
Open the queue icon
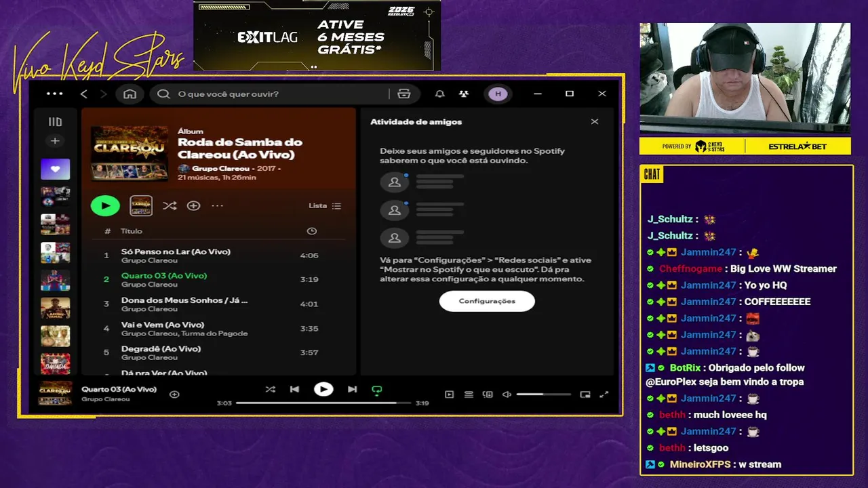tap(469, 394)
